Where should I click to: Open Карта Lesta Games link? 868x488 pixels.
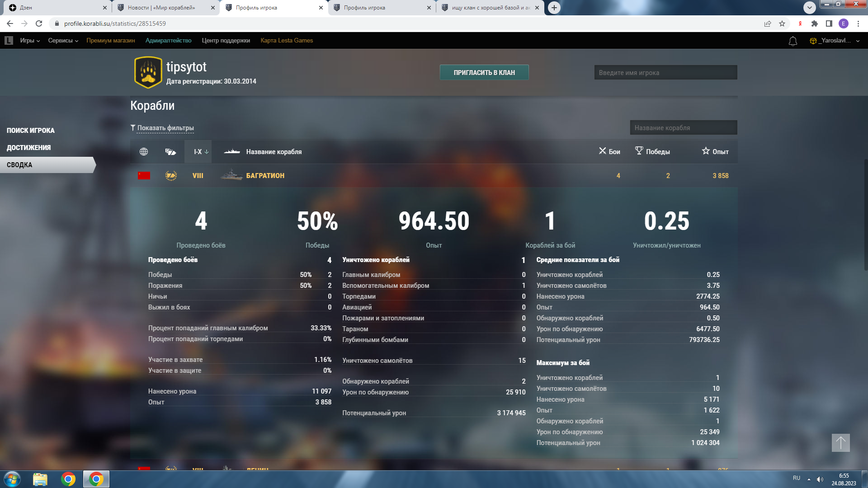pyautogui.click(x=287, y=41)
